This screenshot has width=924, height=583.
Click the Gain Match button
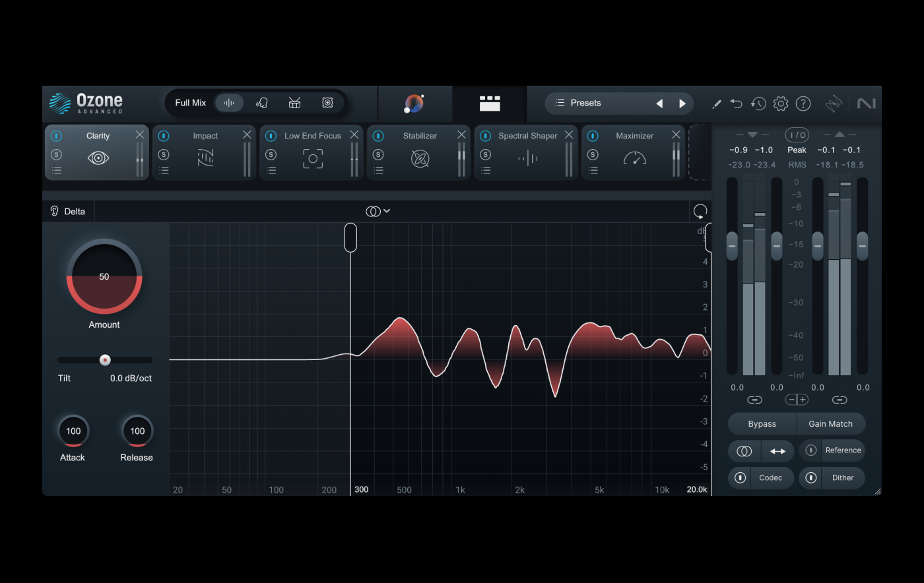[x=831, y=424]
